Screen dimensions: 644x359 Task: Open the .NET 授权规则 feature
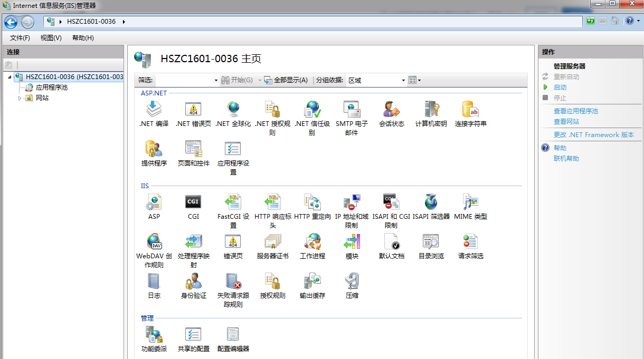tap(272, 119)
